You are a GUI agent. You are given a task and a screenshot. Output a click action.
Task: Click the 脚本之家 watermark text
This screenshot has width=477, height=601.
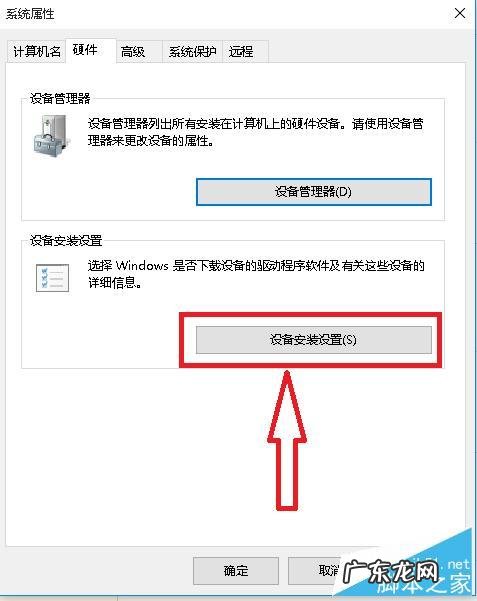pyautogui.click(x=424, y=585)
